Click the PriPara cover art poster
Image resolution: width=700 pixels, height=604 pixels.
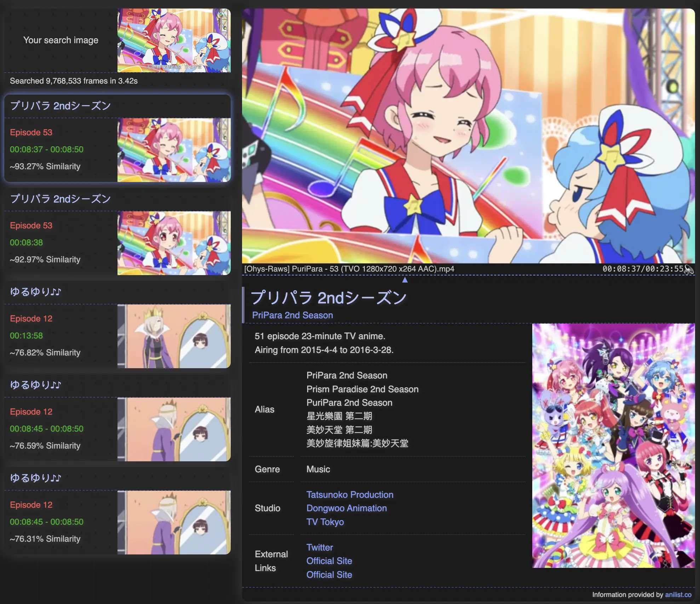pyautogui.click(x=613, y=446)
